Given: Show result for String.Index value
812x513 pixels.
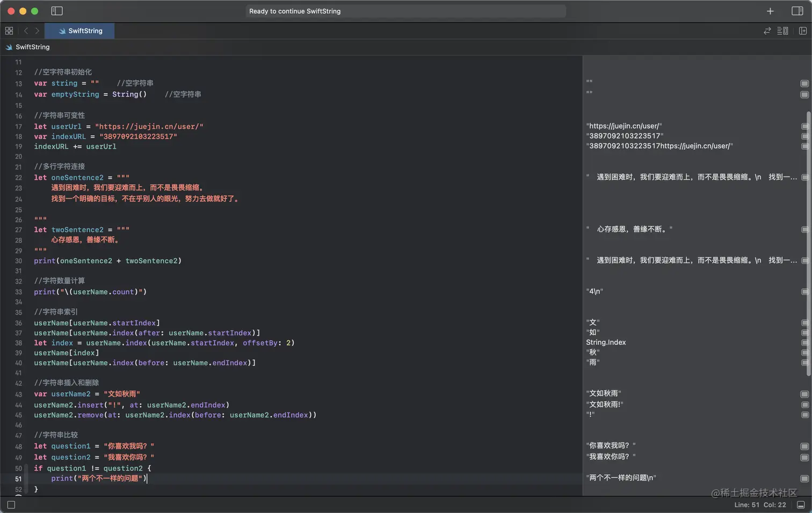Looking at the screenshot, I should tap(804, 342).
